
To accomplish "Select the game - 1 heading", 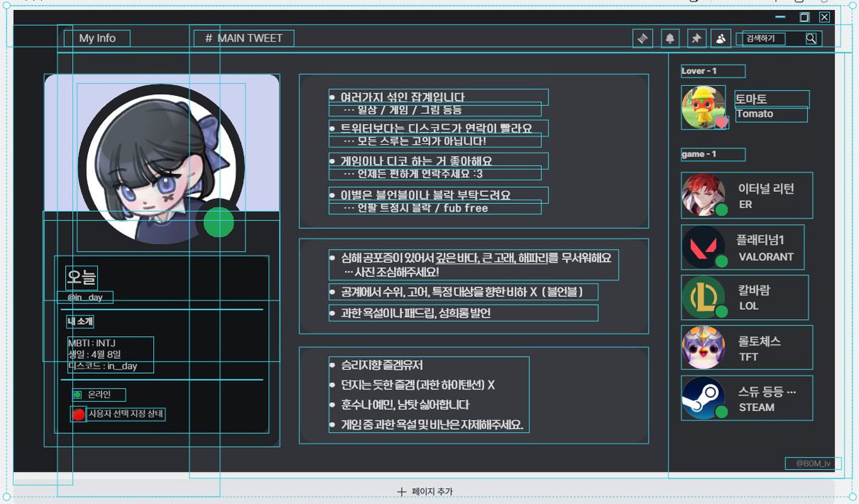I will click(699, 154).
